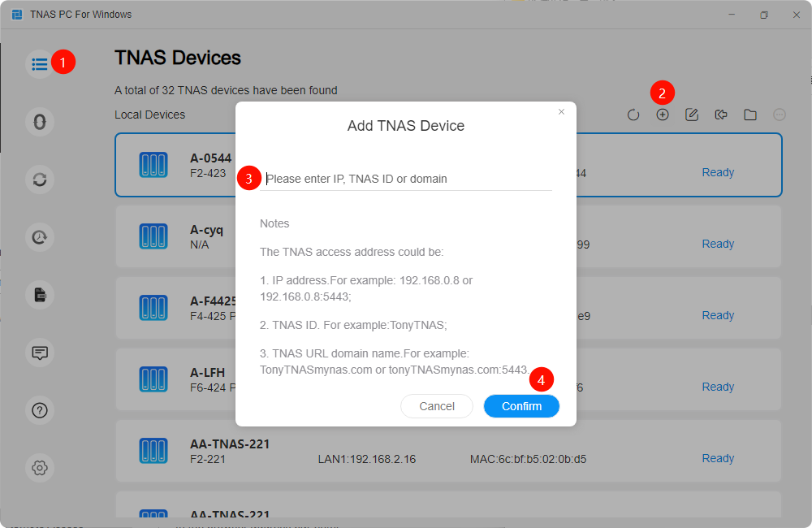This screenshot has width=812, height=528.
Task: Select the AA-TNAS-221 F2-221 device icon
Action: pos(153,451)
